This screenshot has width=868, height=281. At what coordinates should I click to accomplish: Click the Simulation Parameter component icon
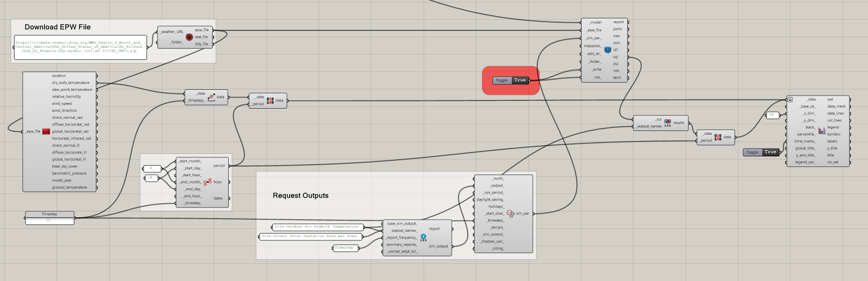510,213
